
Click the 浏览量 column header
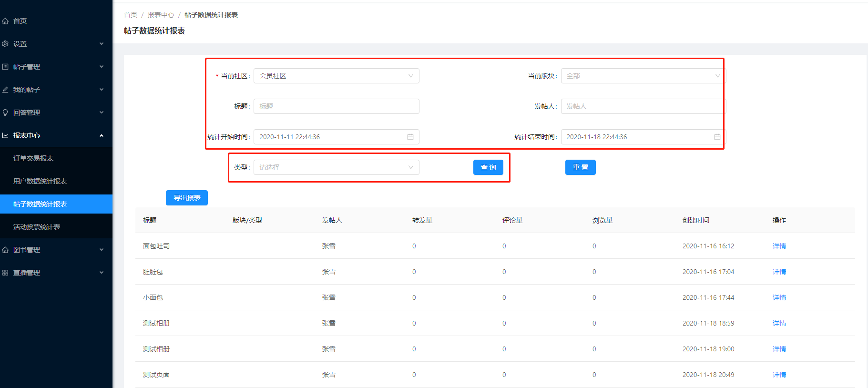tap(602, 220)
